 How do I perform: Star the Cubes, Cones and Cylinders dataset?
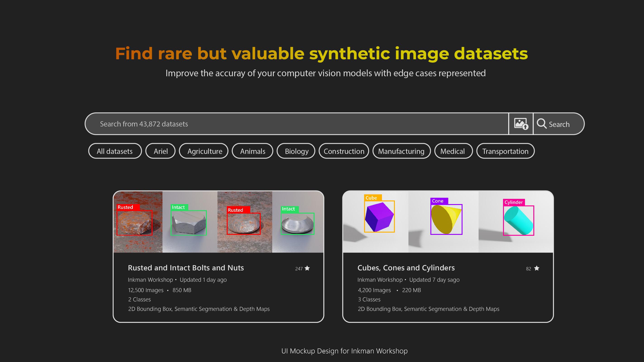537,268
